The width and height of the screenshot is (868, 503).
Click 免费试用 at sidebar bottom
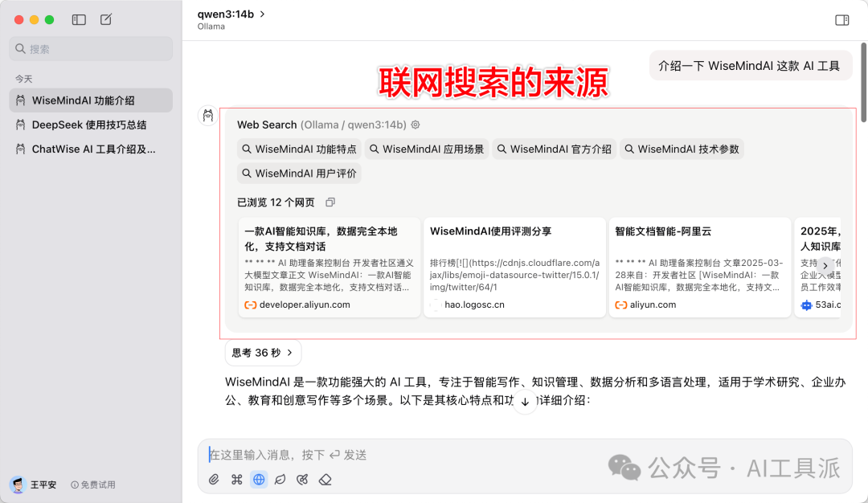93,485
